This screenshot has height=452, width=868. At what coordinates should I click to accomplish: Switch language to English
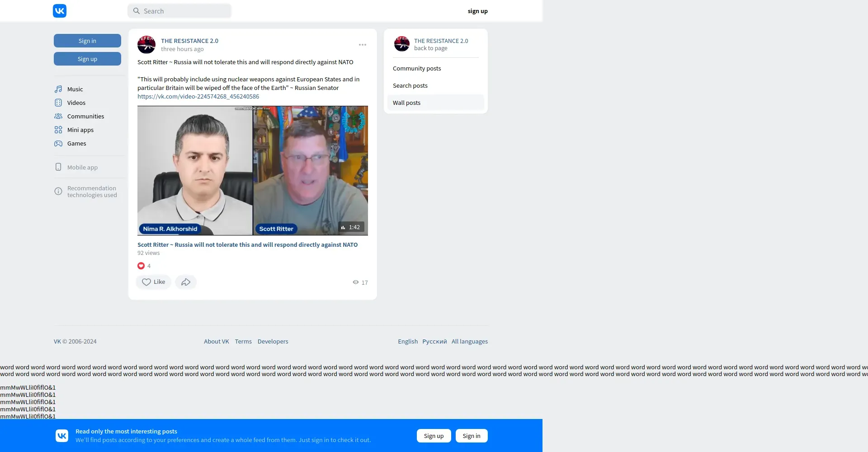point(408,341)
